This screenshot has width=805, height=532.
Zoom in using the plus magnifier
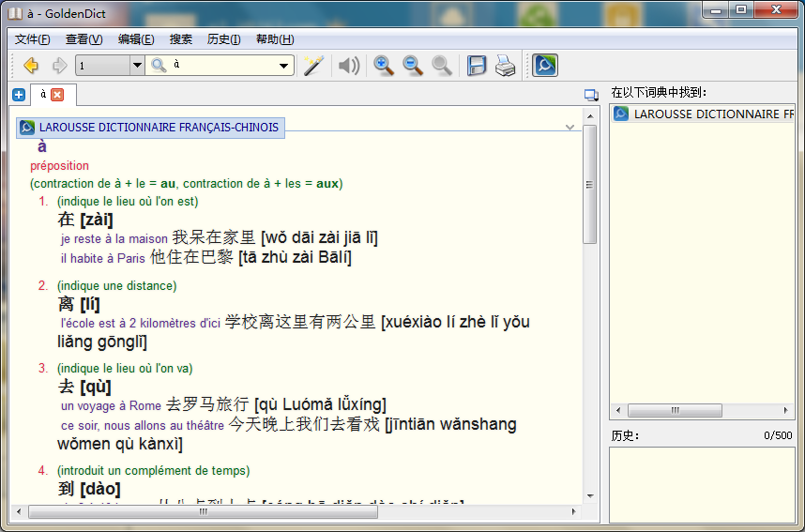(x=384, y=66)
